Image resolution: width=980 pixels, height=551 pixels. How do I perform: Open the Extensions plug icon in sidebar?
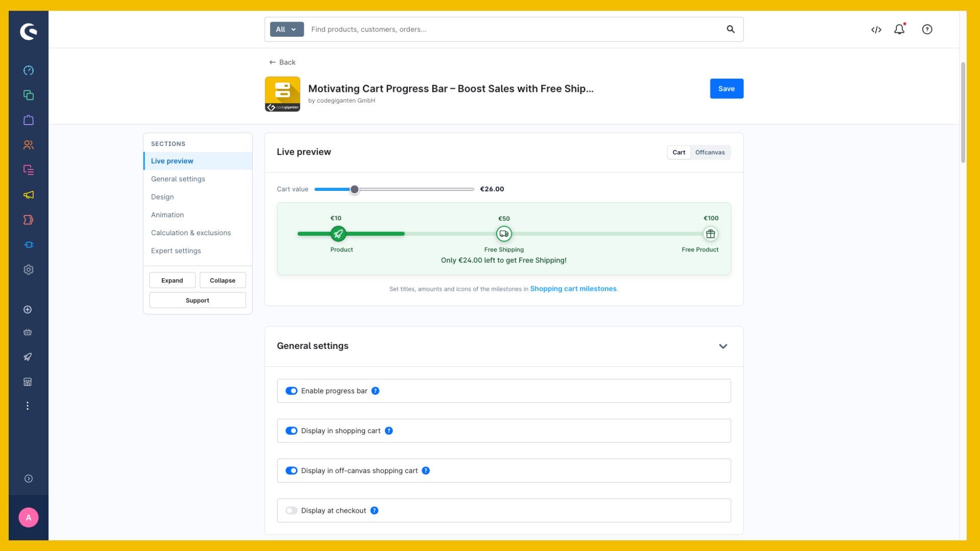29,245
